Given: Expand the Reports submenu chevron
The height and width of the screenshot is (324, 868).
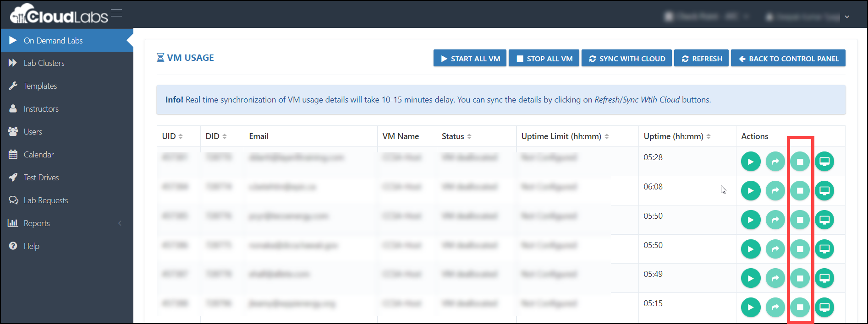Looking at the screenshot, I should tap(120, 223).
